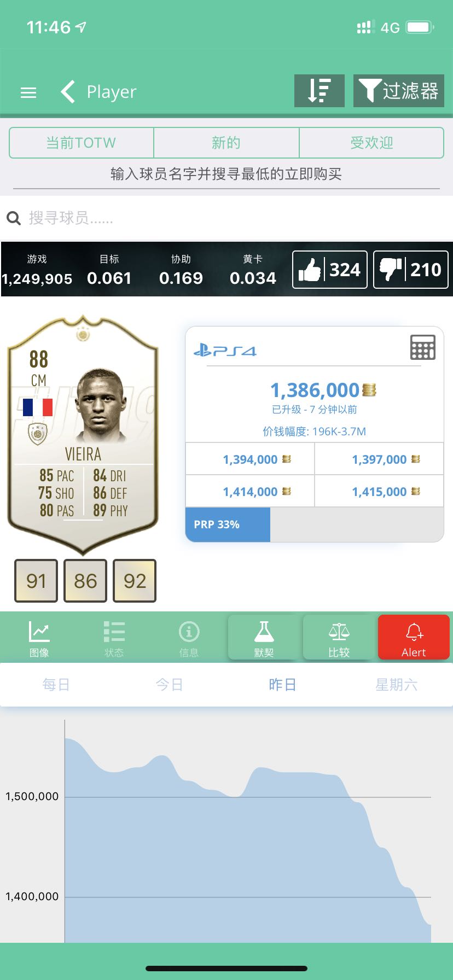The image size is (453, 980).
Task: Open the 状态 stats list tab
Action: click(x=114, y=638)
